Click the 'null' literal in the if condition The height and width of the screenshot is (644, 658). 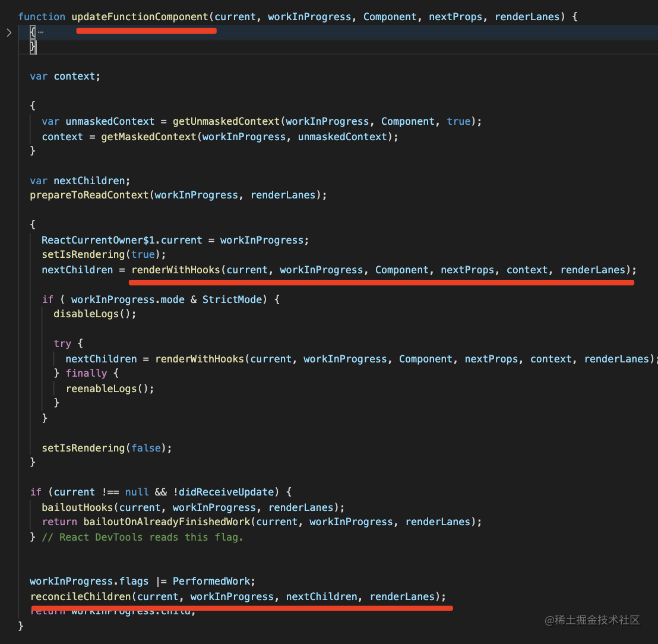[137, 492]
